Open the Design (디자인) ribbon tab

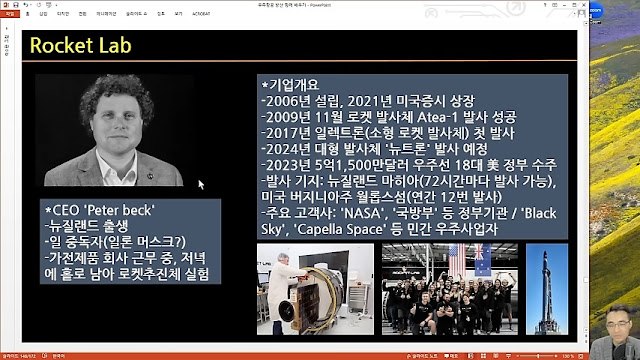[x=63, y=14]
